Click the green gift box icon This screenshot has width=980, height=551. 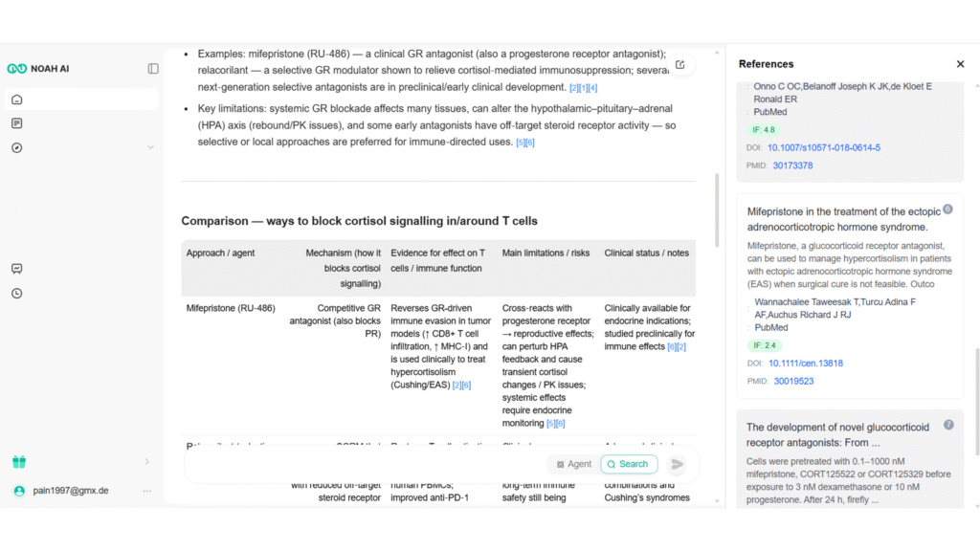19,462
